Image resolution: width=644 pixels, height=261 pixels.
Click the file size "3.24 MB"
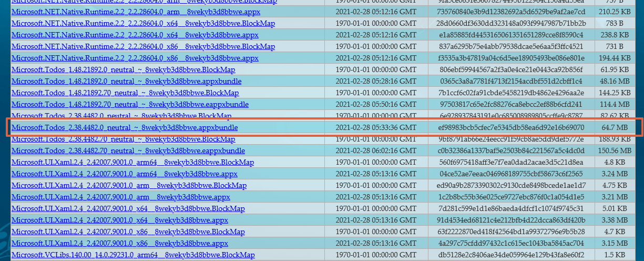[x=614, y=174]
